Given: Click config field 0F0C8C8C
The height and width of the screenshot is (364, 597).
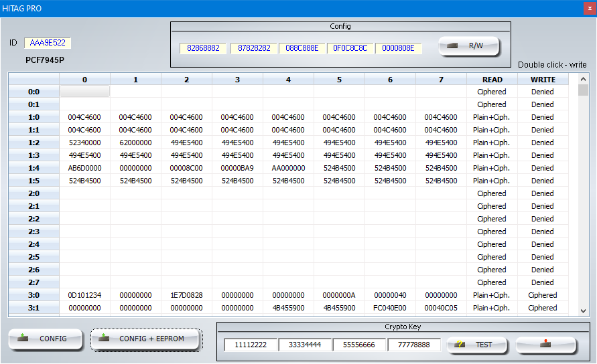Looking at the screenshot, I should [350, 48].
